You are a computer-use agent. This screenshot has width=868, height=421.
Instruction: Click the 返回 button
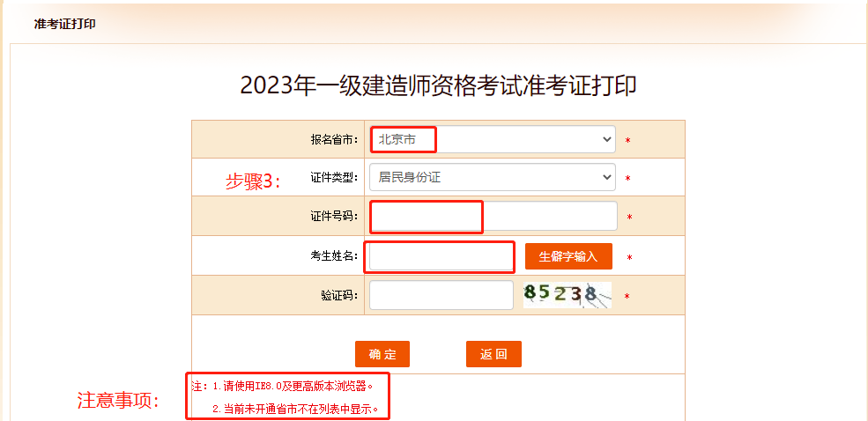point(493,354)
